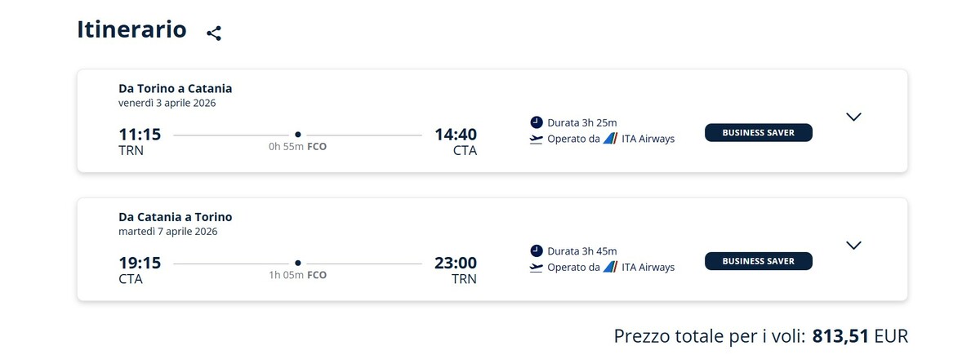Click the FCO stopover dot on the return flight
The height and width of the screenshot is (359, 980).
[297, 263]
